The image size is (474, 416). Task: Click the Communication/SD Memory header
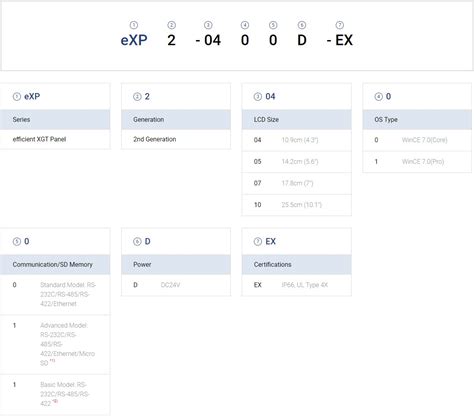[55, 264]
